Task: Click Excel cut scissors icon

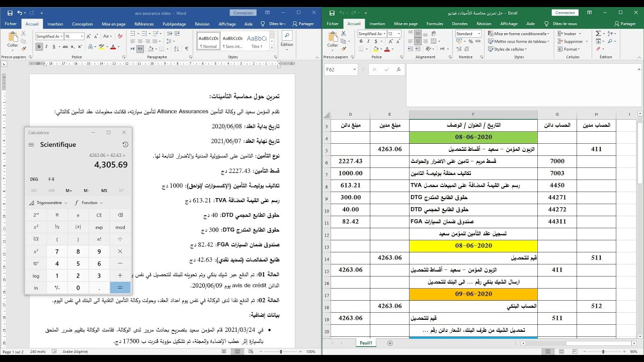Action: [343, 33]
